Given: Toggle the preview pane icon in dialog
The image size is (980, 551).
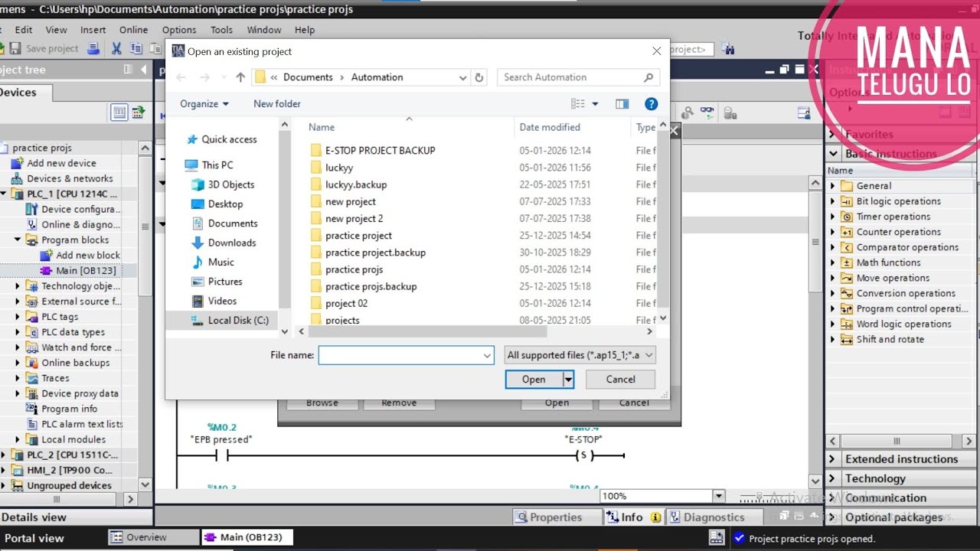Looking at the screenshot, I should (x=622, y=104).
